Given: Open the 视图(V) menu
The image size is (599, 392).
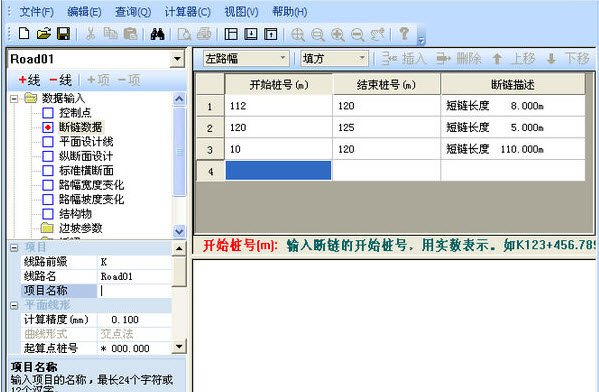Looking at the screenshot, I should [x=241, y=12].
